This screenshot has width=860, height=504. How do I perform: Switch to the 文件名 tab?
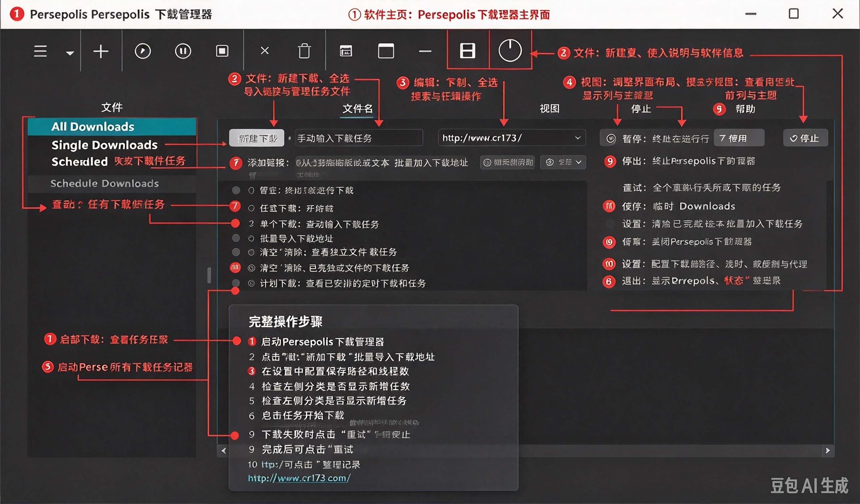tap(357, 108)
